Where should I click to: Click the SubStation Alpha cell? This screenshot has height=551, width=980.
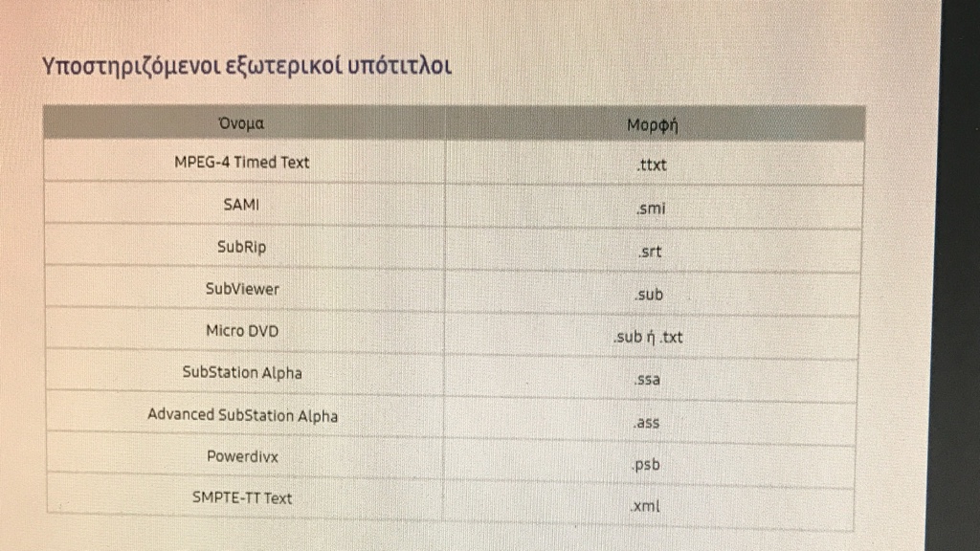point(242,373)
